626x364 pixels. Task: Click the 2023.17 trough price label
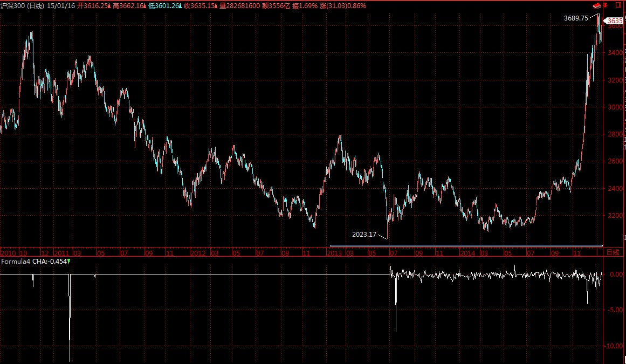pyautogui.click(x=364, y=234)
